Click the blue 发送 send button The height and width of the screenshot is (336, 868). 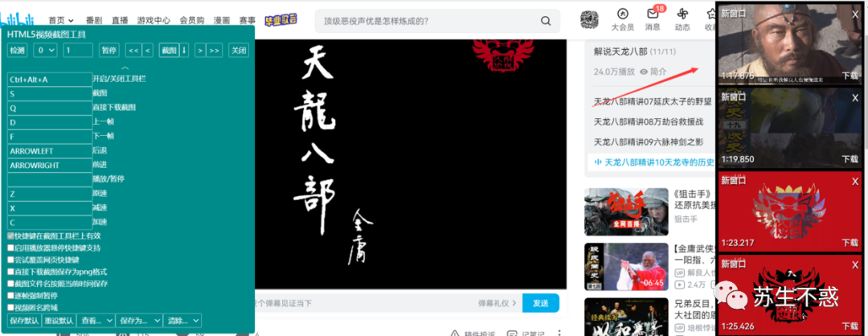[x=540, y=303]
